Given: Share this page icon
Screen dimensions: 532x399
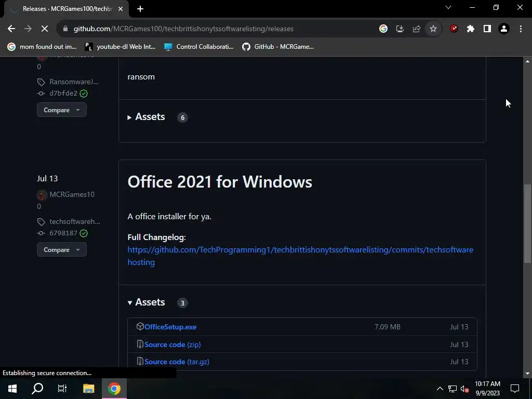Looking at the screenshot, I should [417, 29].
